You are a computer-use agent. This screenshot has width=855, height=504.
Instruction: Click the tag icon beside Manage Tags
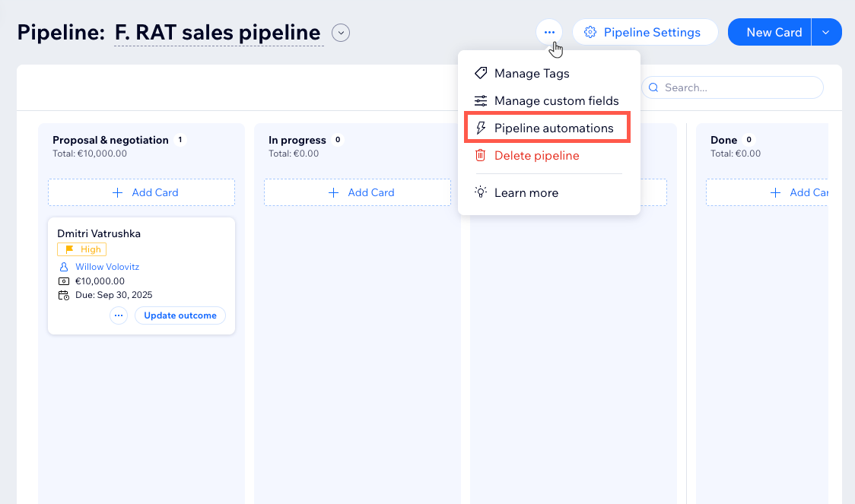tap(481, 73)
